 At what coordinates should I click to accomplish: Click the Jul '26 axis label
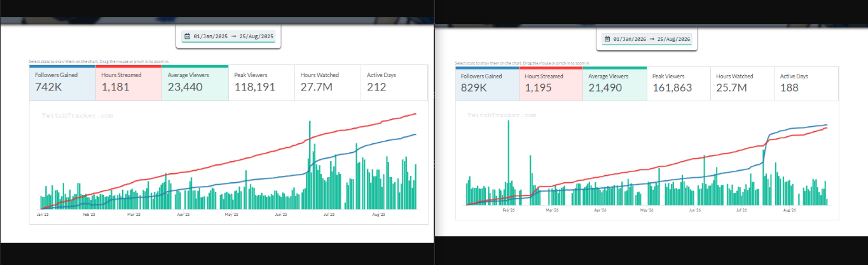pos(741,210)
